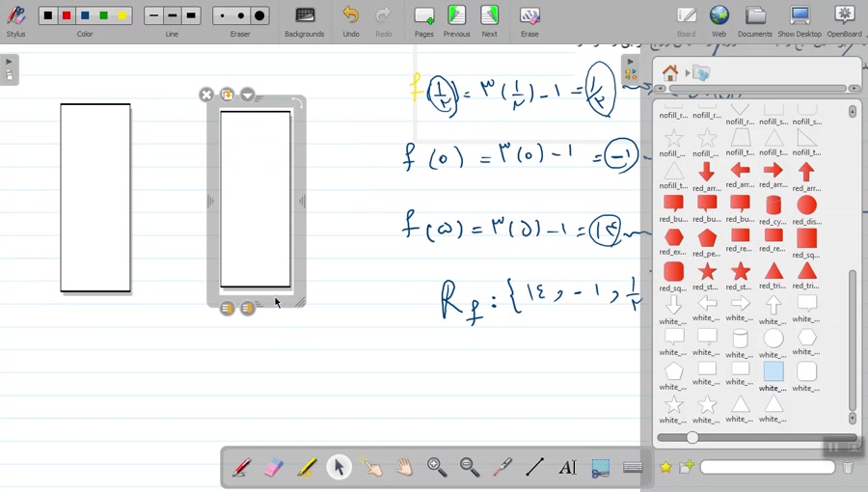This screenshot has height=492, width=868.
Task: Open the shapes folder in breadcrumb
Action: (x=701, y=73)
